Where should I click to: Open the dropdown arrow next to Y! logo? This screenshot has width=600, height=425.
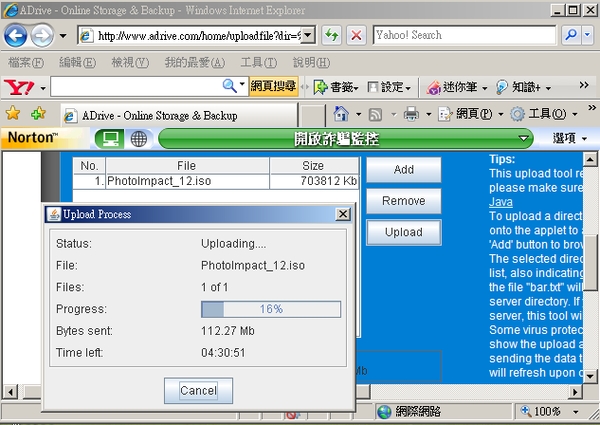43,88
